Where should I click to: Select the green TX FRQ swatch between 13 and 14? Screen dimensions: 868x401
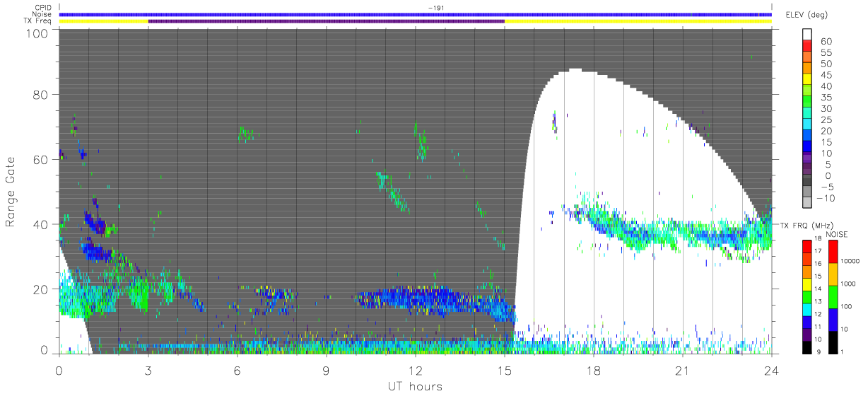click(807, 297)
